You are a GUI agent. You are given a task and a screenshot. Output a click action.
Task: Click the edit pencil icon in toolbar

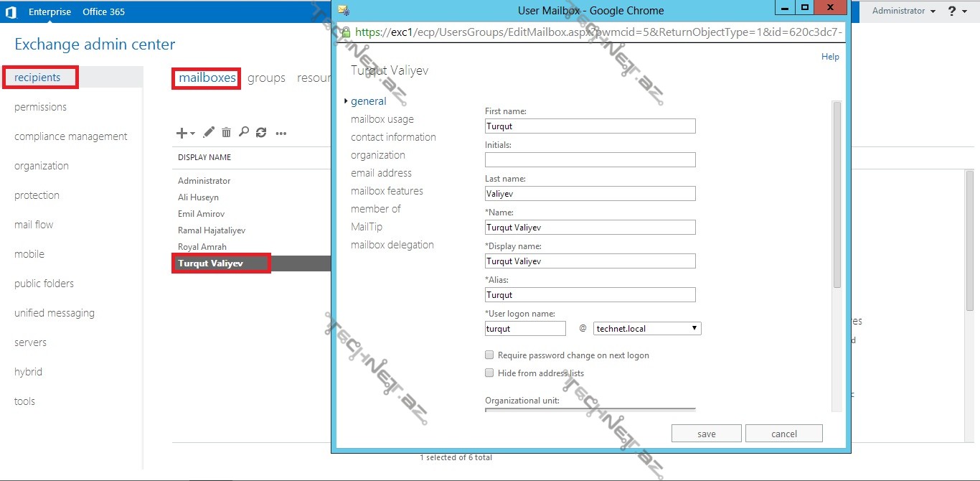pos(209,132)
